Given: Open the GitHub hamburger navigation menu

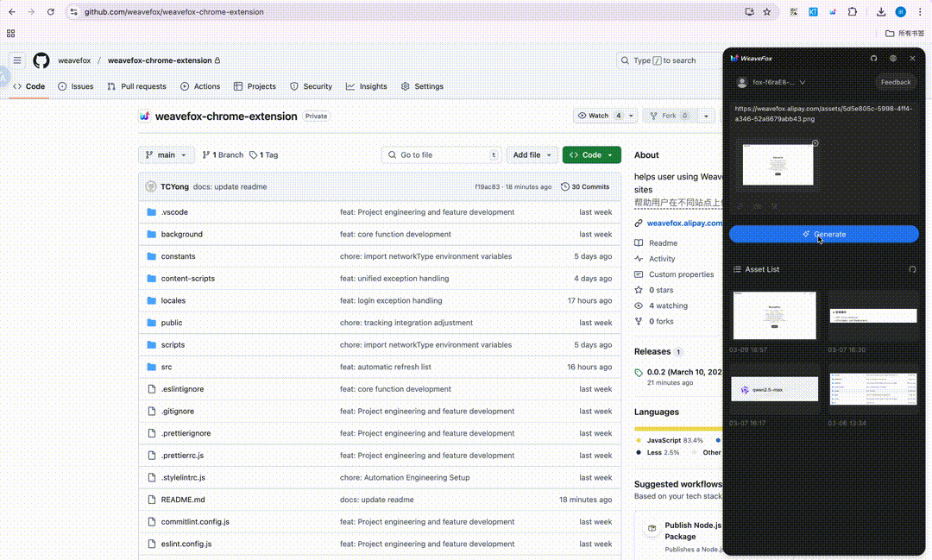Looking at the screenshot, I should coord(17,60).
